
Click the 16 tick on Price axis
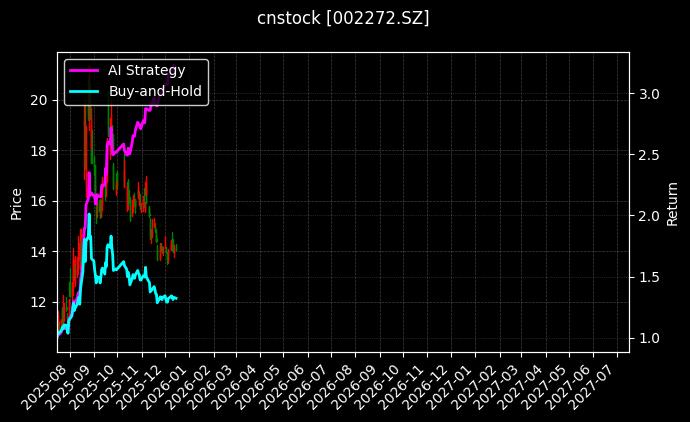click(39, 201)
